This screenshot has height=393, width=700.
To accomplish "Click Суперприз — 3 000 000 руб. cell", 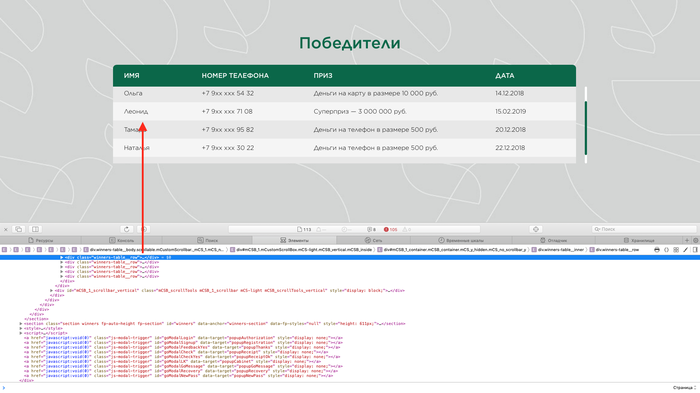I will click(x=360, y=112).
